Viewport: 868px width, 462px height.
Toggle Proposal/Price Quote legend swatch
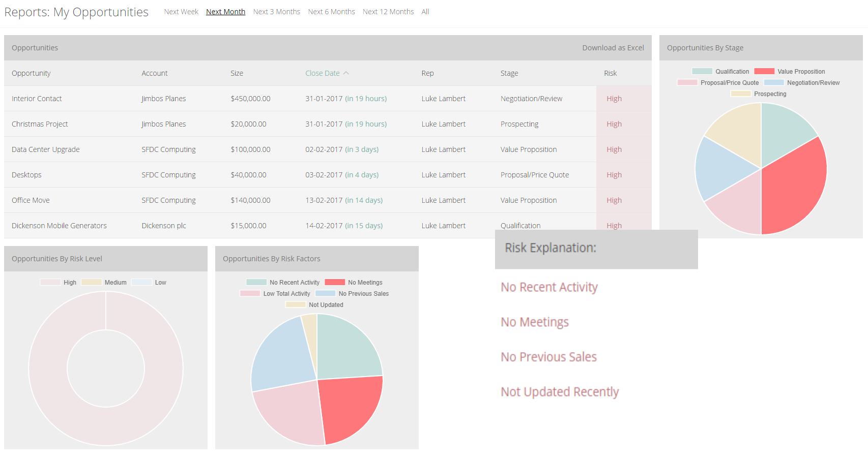click(687, 82)
